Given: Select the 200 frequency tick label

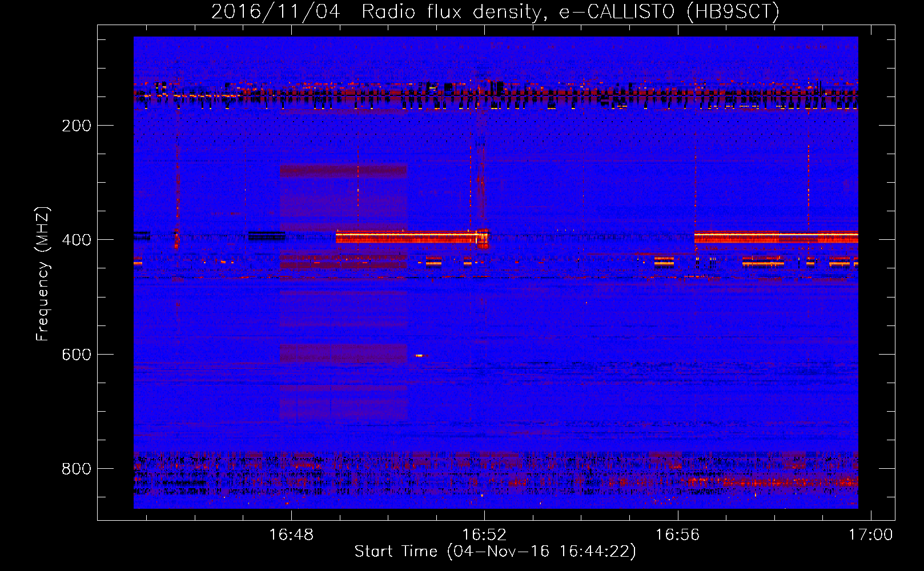Looking at the screenshot, I should coord(77,126).
